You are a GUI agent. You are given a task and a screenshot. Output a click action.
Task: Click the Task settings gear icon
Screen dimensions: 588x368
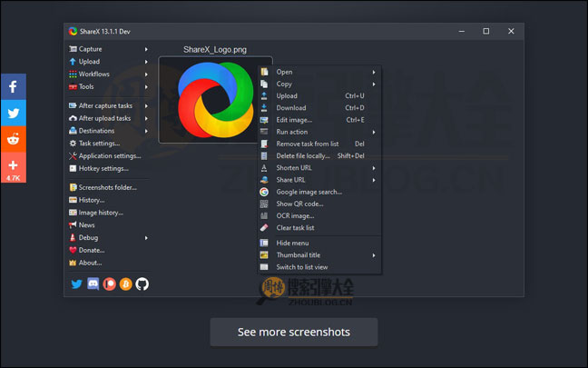tap(73, 144)
